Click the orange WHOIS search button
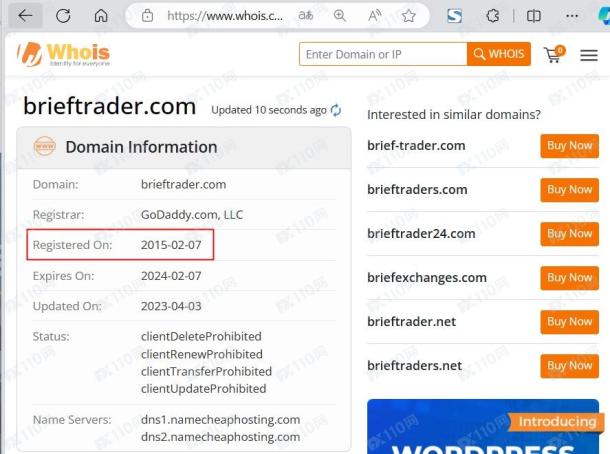The height and width of the screenshot is (454, 610). coord(499,54)
